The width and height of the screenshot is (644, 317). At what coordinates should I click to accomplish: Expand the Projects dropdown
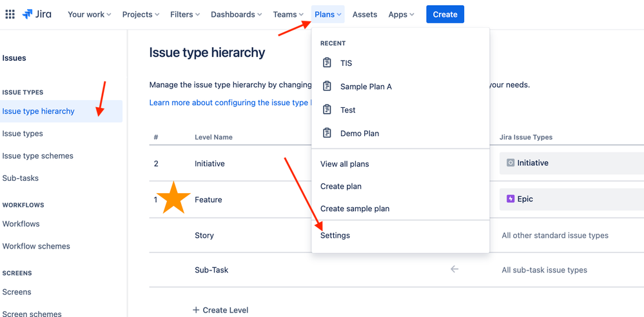pos(141,14)
